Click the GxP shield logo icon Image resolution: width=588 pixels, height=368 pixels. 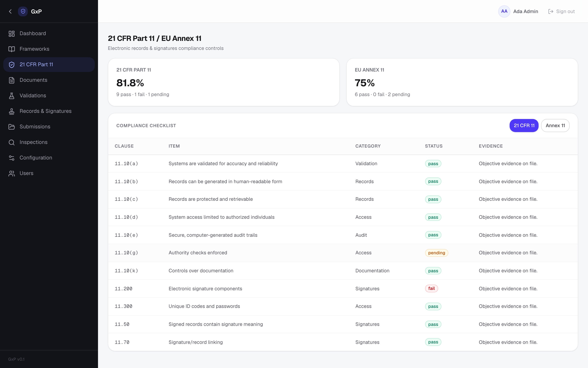pos(23,11)
